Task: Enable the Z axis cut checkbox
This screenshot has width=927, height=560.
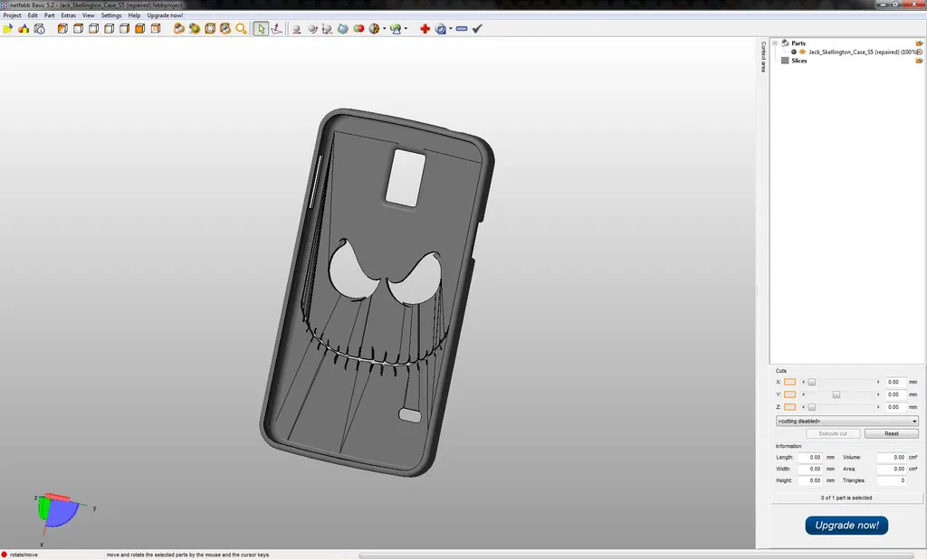Action: point(789,407)
